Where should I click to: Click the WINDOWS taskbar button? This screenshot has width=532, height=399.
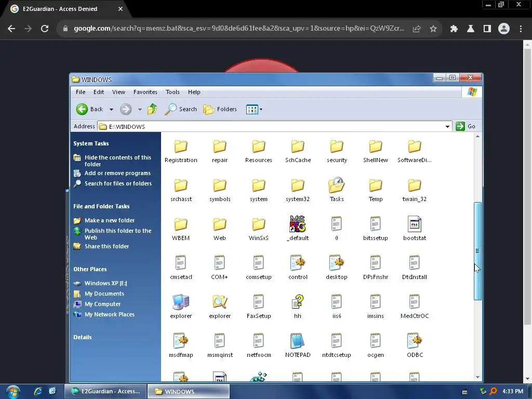tap(189, 391)
